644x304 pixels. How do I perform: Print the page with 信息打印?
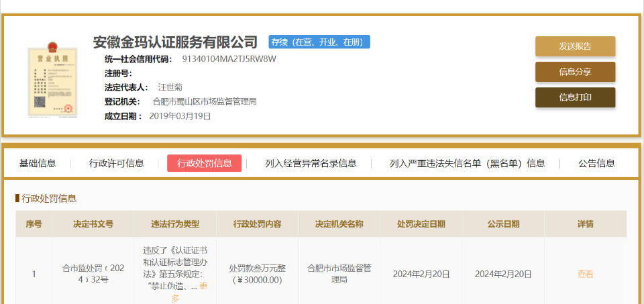coord(575,97)
